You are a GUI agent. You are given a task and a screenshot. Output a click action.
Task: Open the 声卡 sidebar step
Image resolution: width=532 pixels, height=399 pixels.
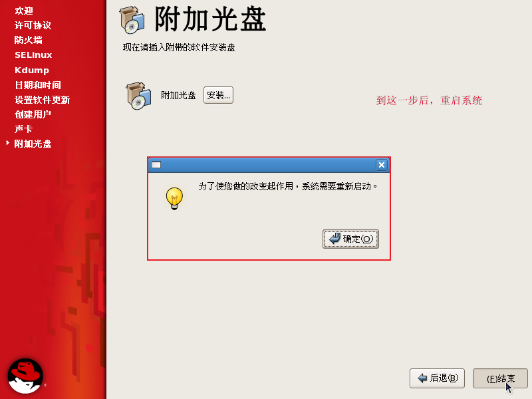23,129
